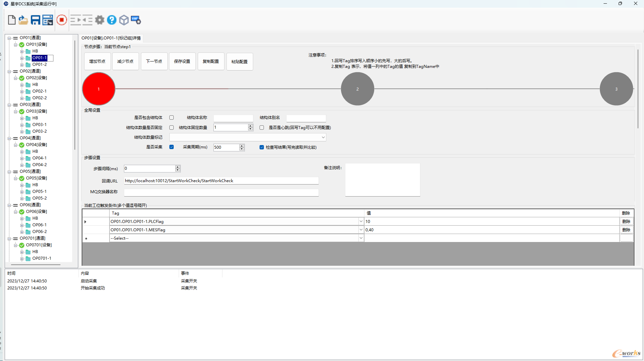Click OP02 device green status icon

tap(22, 78)
